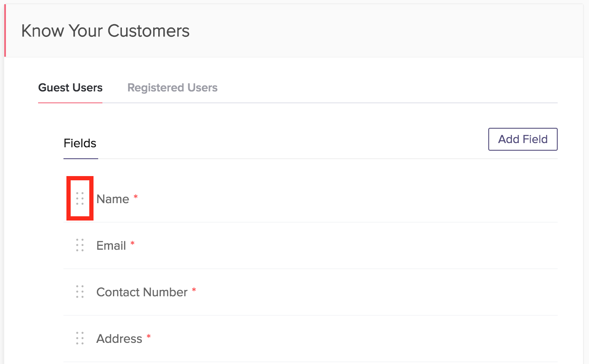Click the pink accent bar on header

(5, 30)
